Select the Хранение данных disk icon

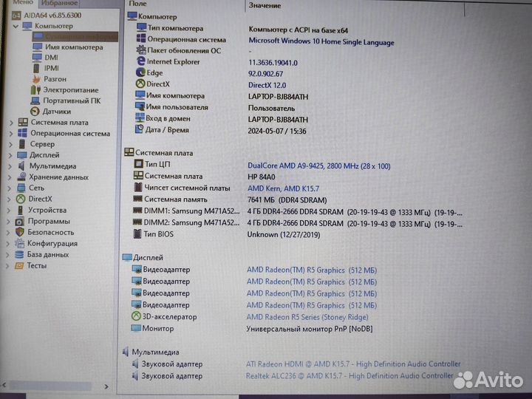point(21,177)
